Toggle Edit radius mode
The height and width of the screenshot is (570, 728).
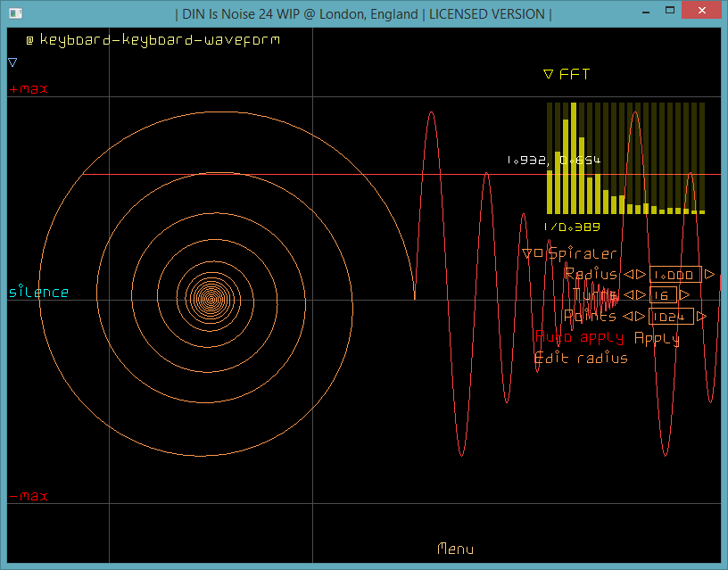point(581,359)
